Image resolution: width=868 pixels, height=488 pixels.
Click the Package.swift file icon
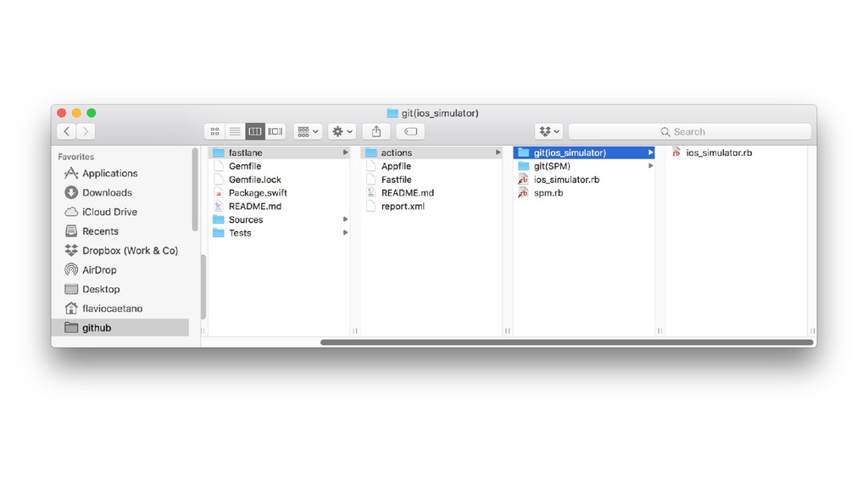[x=218, y=192]
